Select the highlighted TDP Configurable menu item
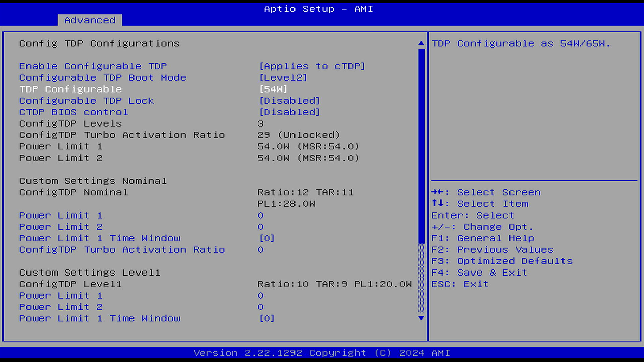Screen dimensions: 644x362 [x=70, y=89]
